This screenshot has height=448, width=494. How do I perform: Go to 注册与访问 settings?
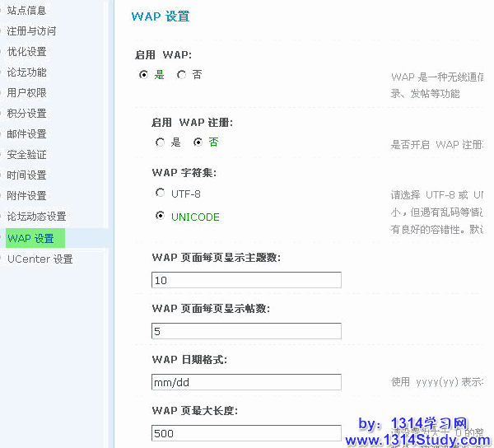[31, 31]
